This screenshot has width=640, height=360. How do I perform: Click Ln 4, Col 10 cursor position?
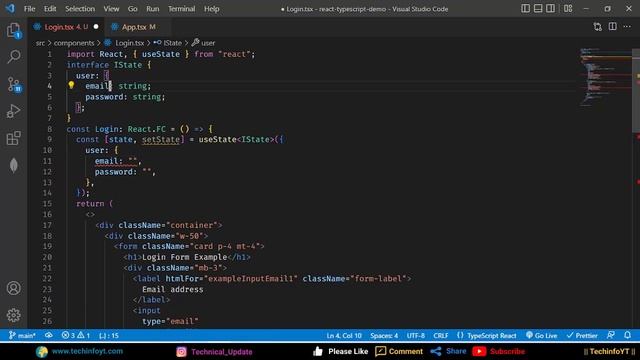(344, 336)
